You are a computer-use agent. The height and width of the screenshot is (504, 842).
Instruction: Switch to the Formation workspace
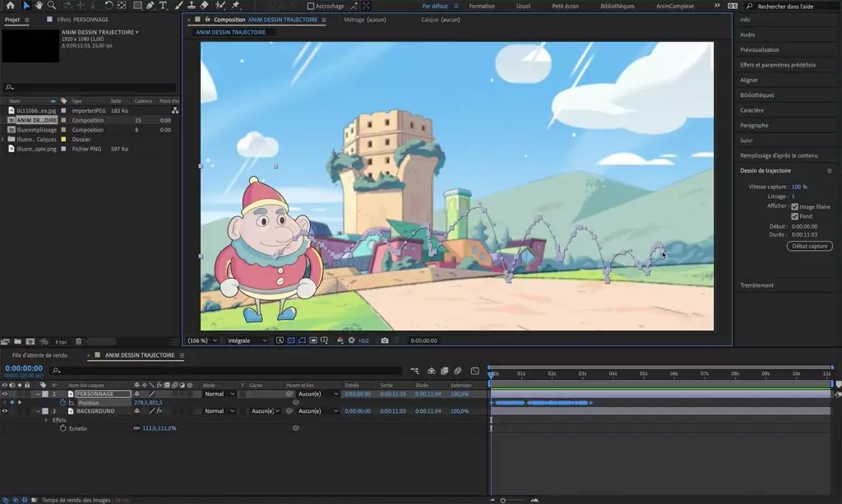[x=482, y=6]
